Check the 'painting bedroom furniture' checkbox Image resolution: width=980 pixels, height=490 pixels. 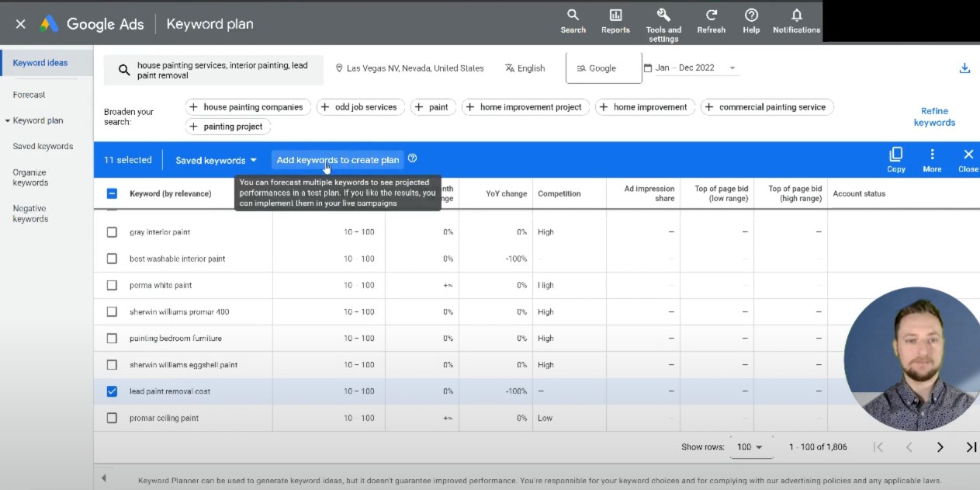coord(112,339)
